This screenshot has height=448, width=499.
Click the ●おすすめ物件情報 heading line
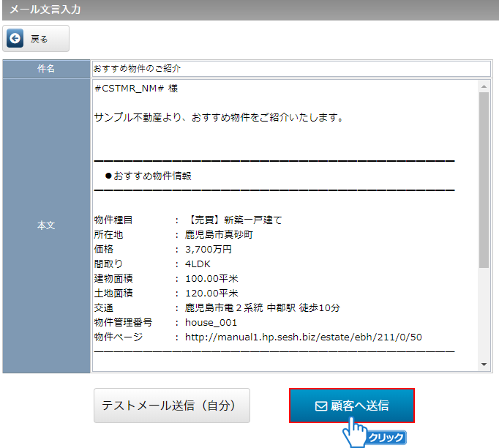148,176
